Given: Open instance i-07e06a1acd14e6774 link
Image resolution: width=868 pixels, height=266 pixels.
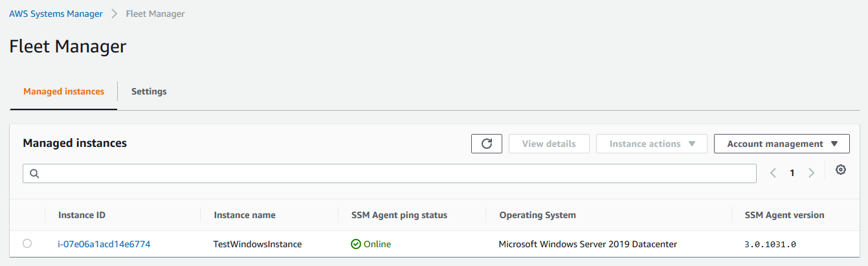Looking at the screenshot, I should click(x=104, y=244).
